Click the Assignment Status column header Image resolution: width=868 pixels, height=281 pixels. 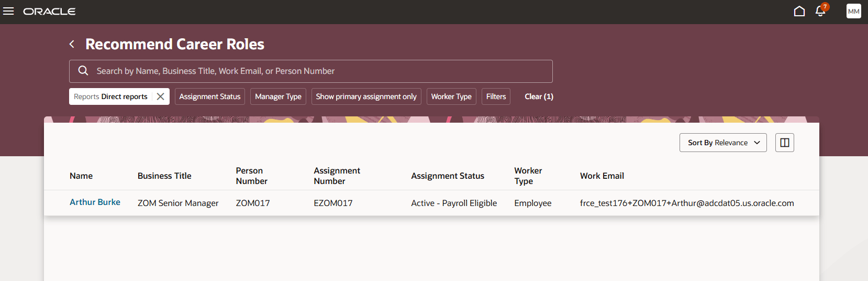tap(448, 176)
